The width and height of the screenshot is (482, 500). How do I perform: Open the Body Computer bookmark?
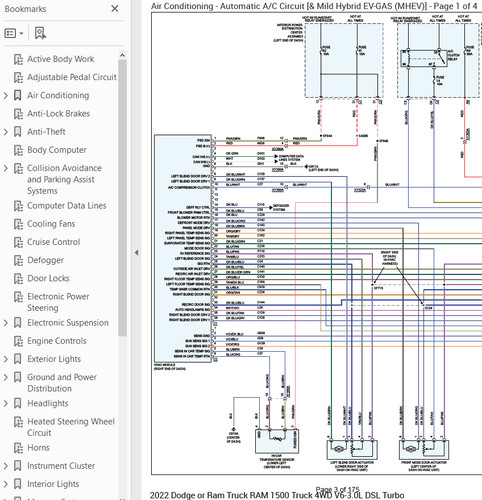pos(57,150)
